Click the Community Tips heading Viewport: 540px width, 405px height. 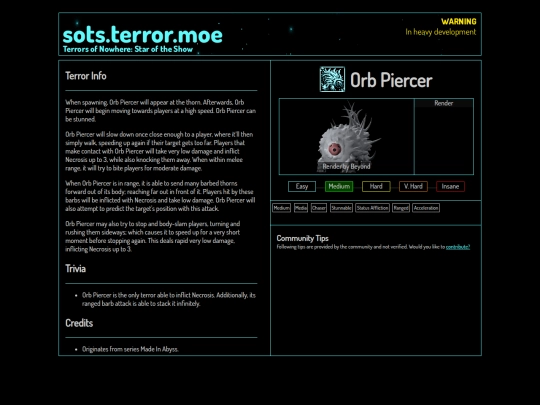tap(302, 238)
